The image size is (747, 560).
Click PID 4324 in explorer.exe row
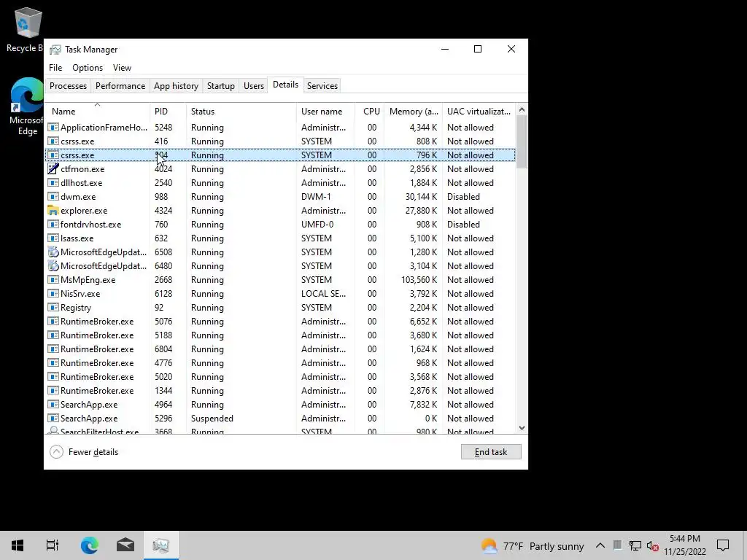(163, 211)
